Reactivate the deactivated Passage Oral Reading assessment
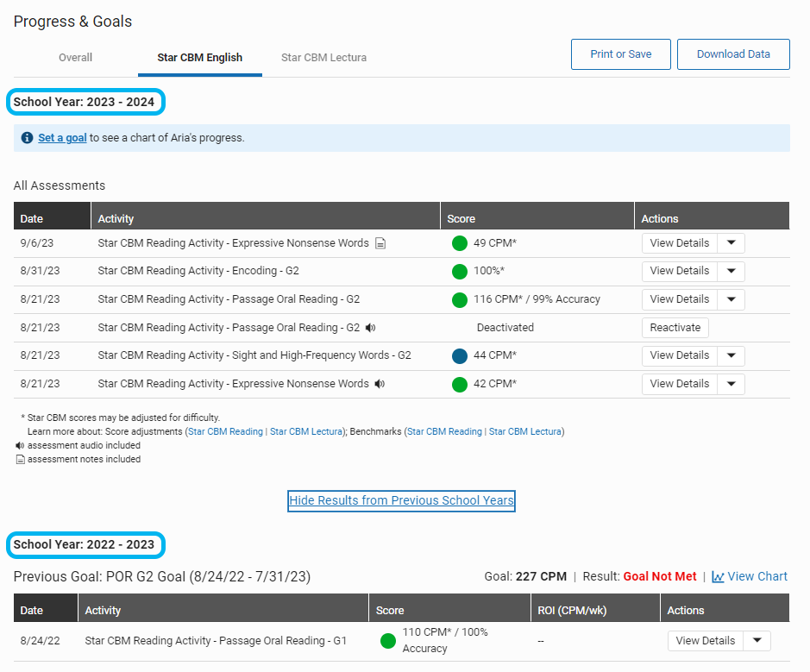 coord(675,328)
